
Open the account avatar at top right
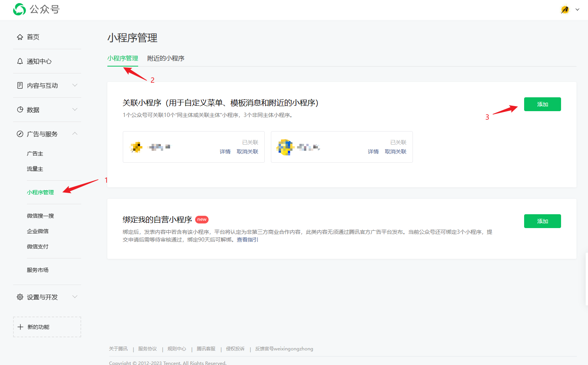click(x=565, y=10)
